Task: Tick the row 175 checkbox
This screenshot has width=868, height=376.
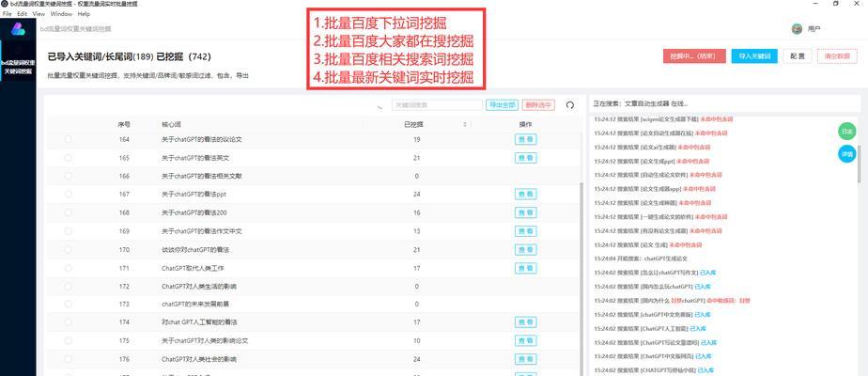Action: (68, 340)
